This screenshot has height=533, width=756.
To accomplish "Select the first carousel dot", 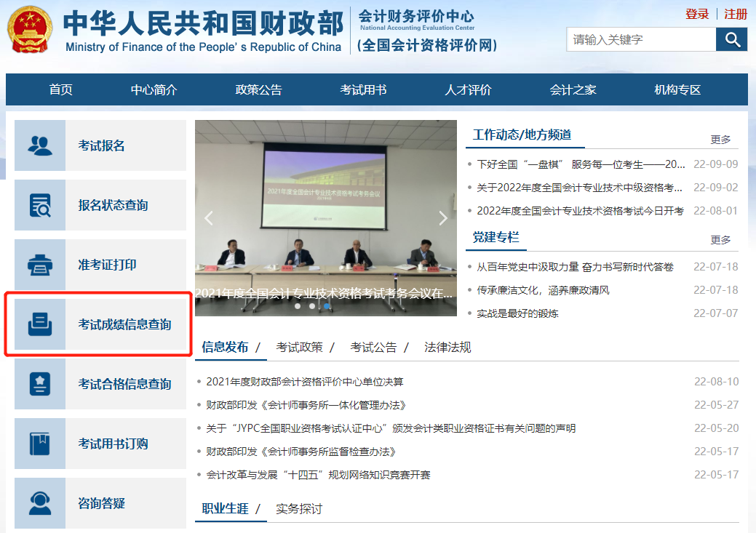I will click(298, 306).
